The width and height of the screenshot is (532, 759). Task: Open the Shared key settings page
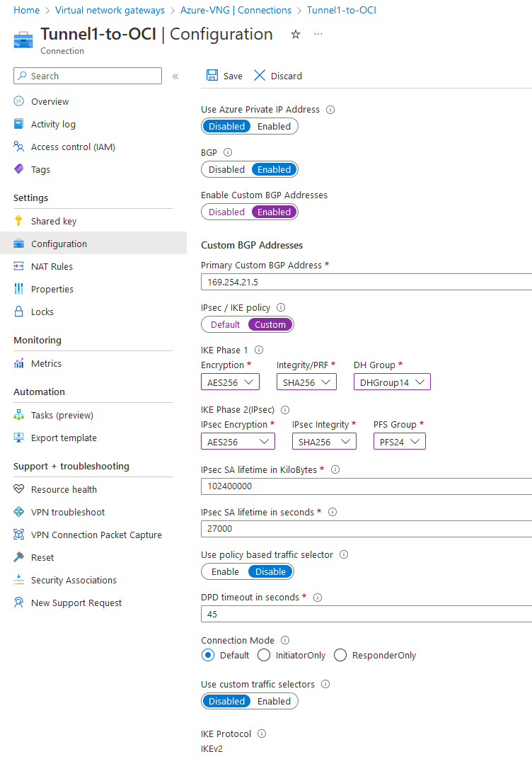[x=54, y=221]
